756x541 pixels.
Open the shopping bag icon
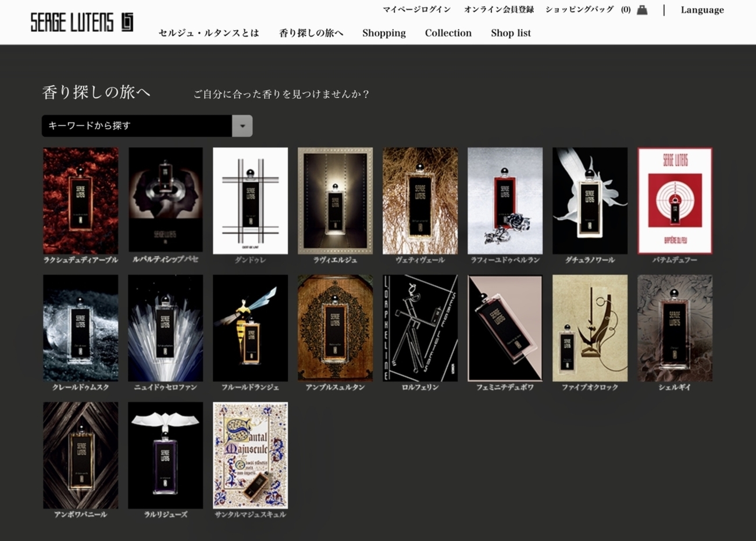point(642,10)
